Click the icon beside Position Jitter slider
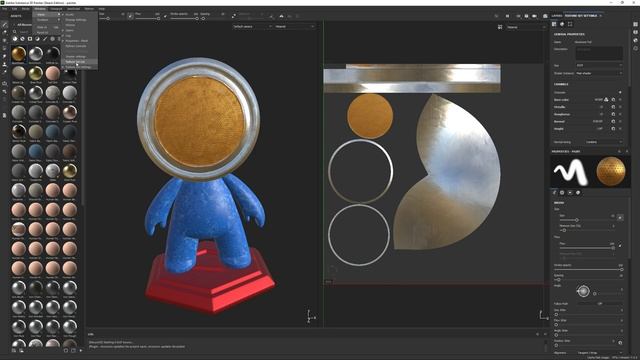This screenshot has height=360, width=640. tap(620, 342)
